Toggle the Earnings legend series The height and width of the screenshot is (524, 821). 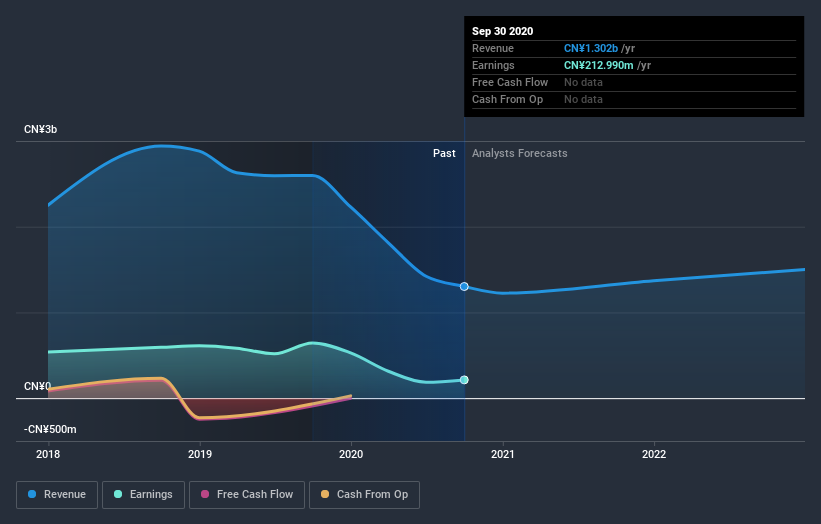click(x=143, y=495)
